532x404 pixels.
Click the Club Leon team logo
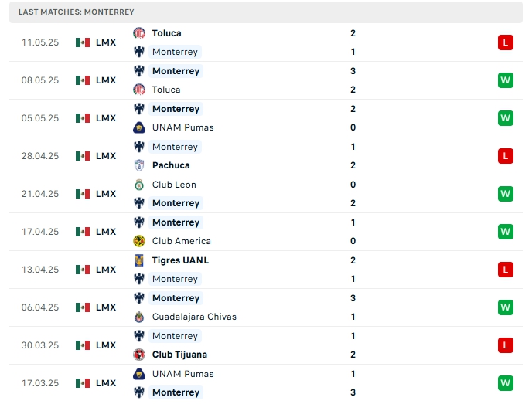pos(139,185)
